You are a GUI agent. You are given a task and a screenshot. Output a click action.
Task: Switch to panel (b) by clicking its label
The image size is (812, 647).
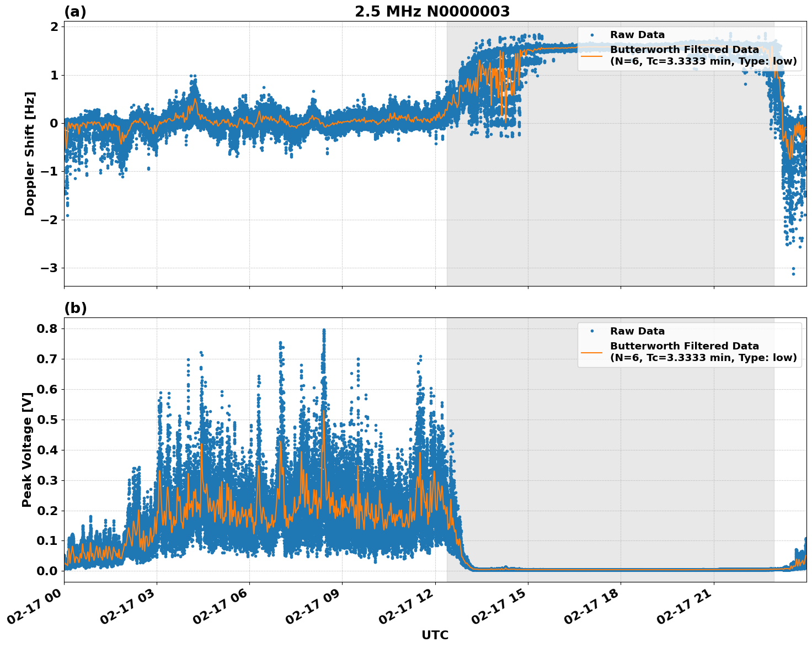click(76, 308)
